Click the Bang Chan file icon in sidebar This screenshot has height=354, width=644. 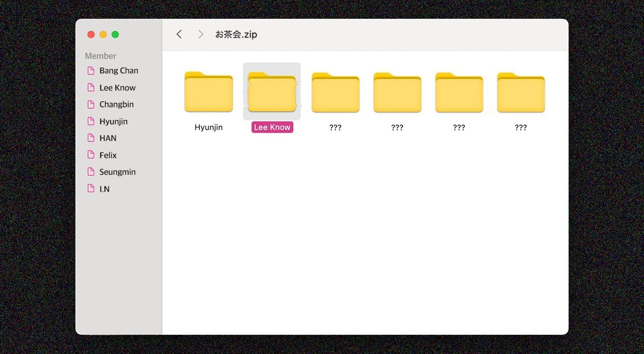[91, 71]
